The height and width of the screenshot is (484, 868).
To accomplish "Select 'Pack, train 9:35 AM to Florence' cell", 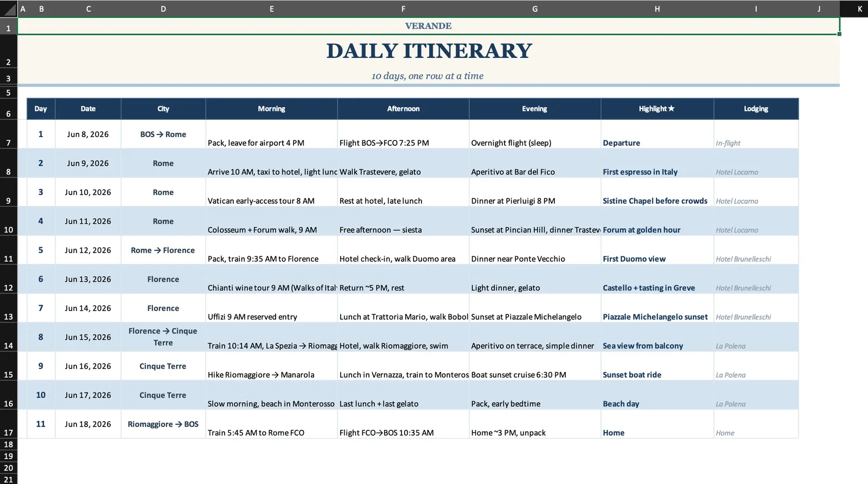I will point(271,250).
